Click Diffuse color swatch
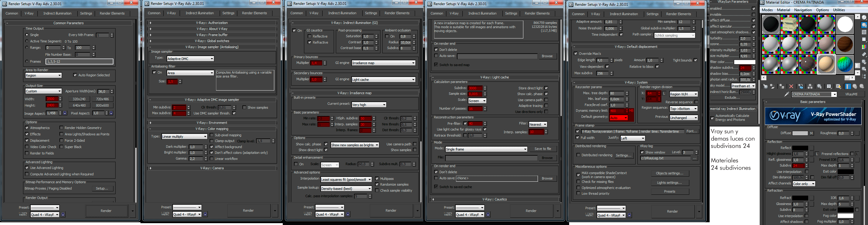Screen dimensions: 868x225 coord(800,133)
